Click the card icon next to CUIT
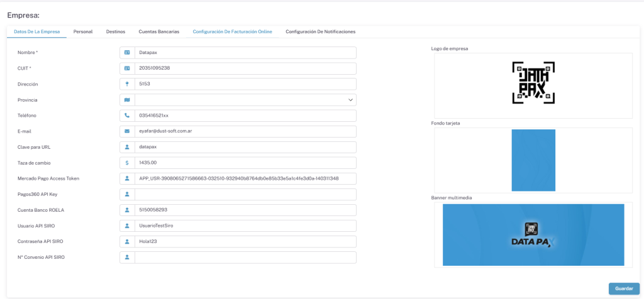This screenshot has height=299, width=644. pos(127,68)
